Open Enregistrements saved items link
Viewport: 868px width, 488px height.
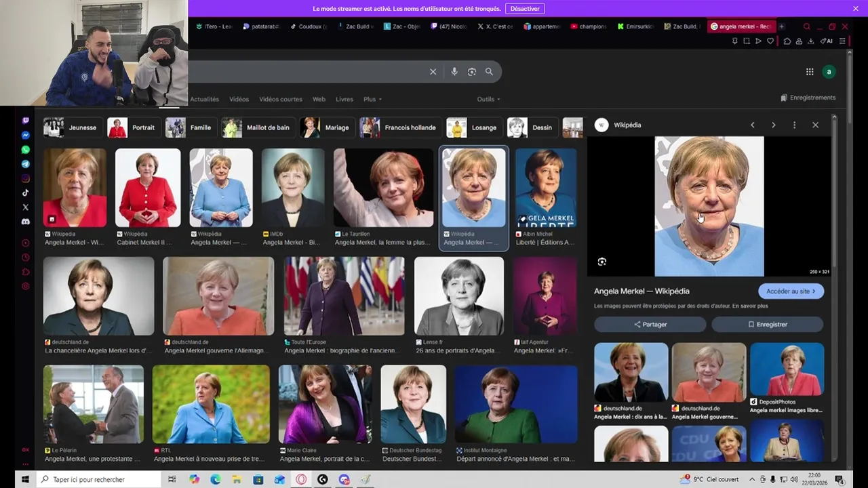click(x=808, y=98)
